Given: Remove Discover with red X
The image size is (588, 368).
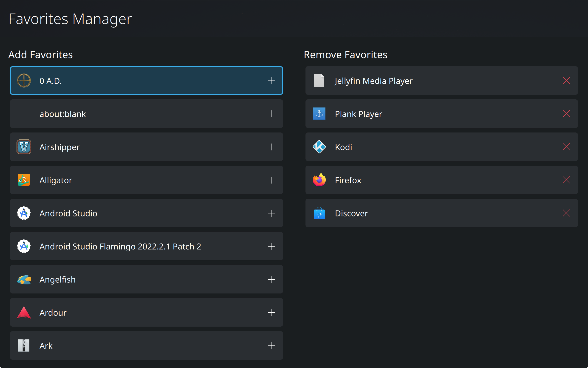Looking at the screenshot, I should (566, 213).
